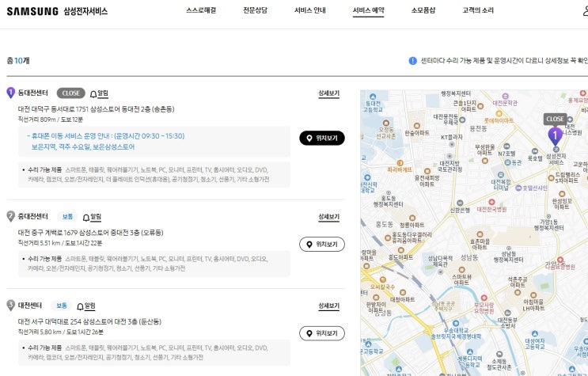Screen dimensions: 588x376
Task: Click 호텔선샤인 marker on the map
Action: click(x=518, y=188)
